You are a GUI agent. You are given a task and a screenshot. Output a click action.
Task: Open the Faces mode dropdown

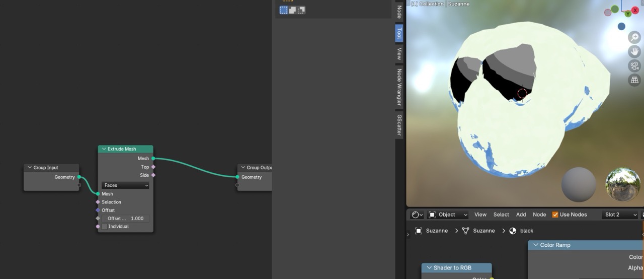point(125,185)
